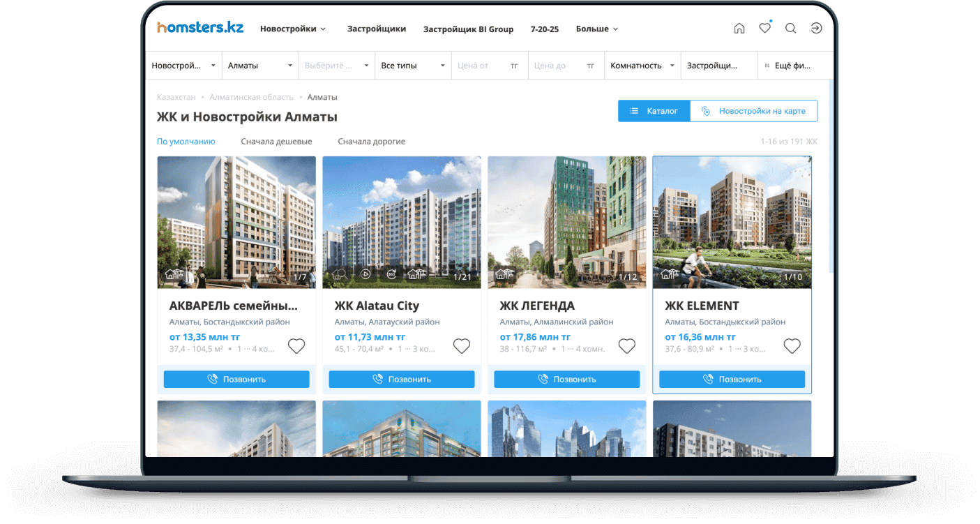Screen dimensions: 980x524
Task: Sort by Сначала дешевые
Action: pos(276,142)
